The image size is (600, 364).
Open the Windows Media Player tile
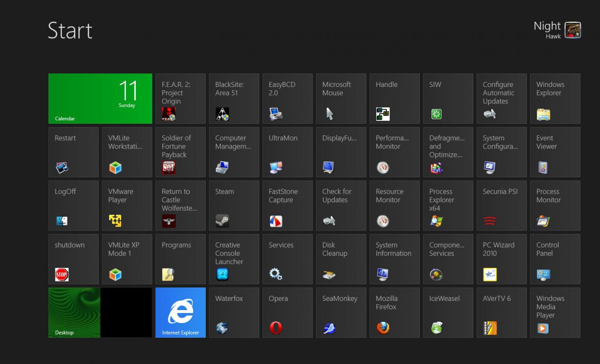(x=555, y=313)
